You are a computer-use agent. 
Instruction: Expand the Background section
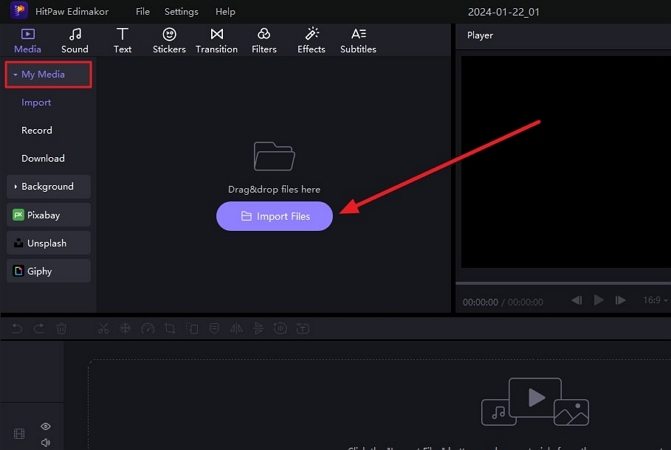click(48, 187)
